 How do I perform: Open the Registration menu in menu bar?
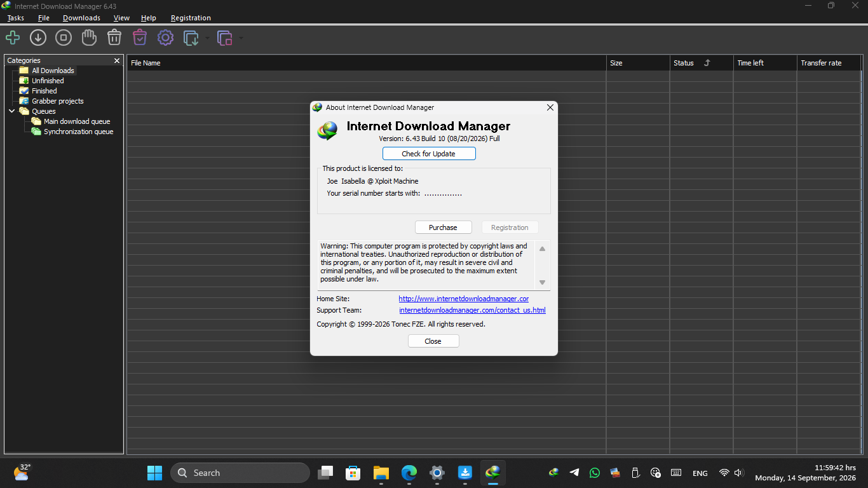pos(191,18)
